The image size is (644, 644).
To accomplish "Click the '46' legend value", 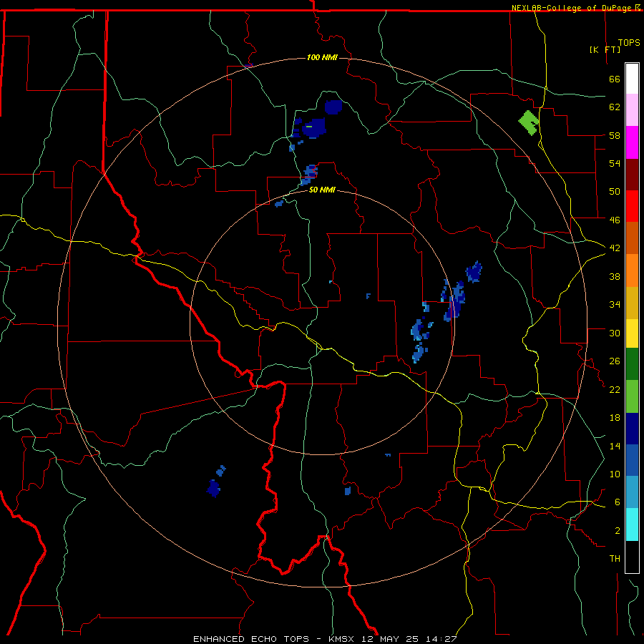I will coord(615,220).
